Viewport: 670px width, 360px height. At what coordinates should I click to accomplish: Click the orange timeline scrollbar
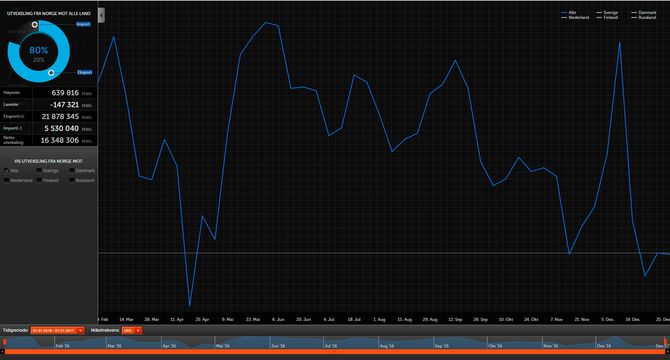335,352
